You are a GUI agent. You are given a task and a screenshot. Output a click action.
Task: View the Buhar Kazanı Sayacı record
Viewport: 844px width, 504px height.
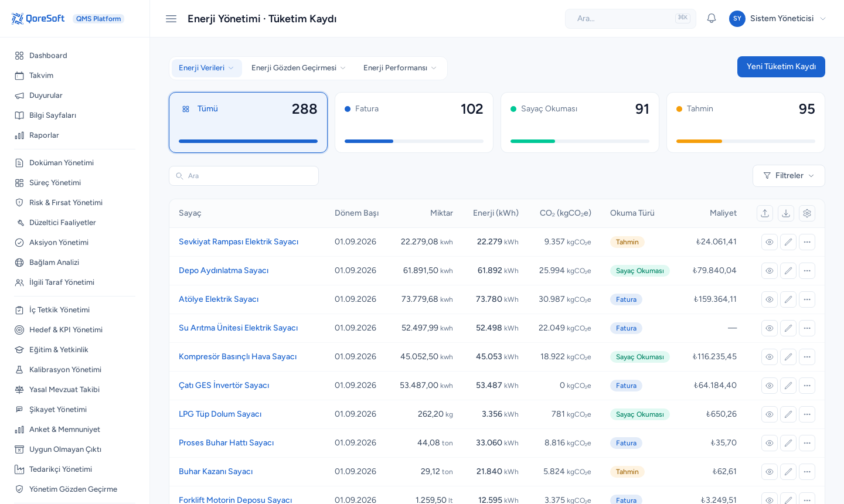(x=770, y=472)
